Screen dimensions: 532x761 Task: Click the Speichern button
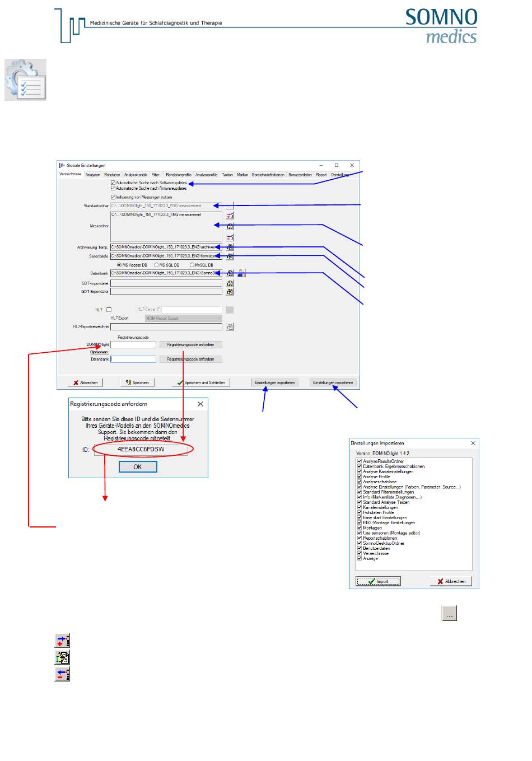click(x=138, y=382)
